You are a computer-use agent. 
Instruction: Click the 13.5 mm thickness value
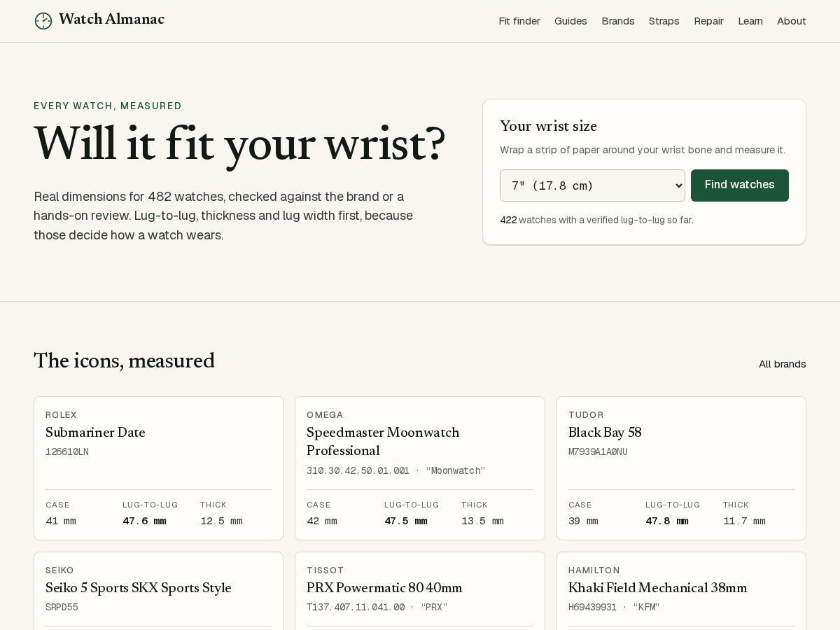[x=482, y=521]
